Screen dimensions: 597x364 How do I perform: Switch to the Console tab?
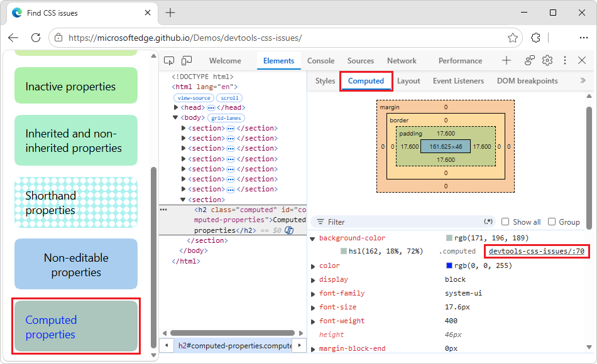pyautogui.click(x=320, y=60)
